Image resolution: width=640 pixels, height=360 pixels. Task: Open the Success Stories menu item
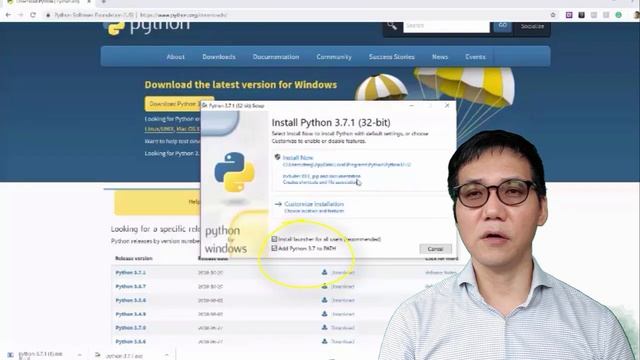click(392, 57)
